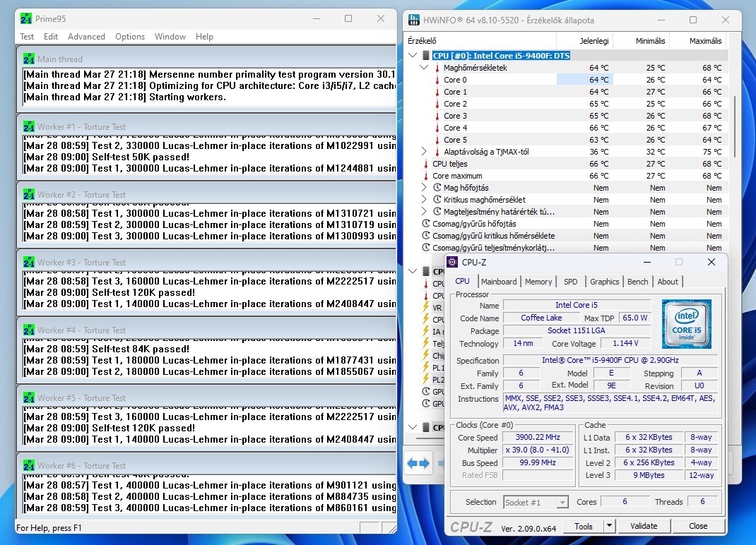Click the Worker #4 Torture Test icon
Screen dimensions: 756x545
tap(28, 330)
